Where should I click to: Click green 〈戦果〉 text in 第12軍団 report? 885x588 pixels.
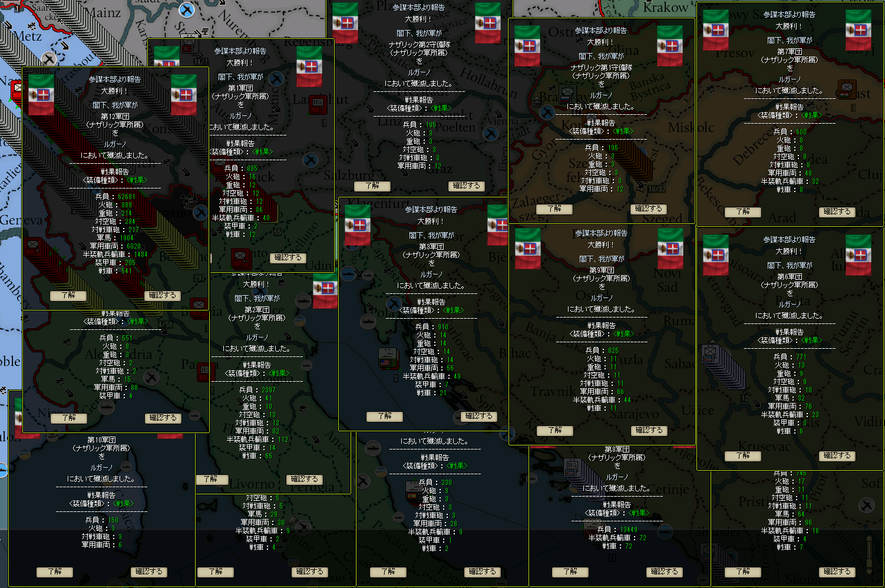[x=137, y=180]
